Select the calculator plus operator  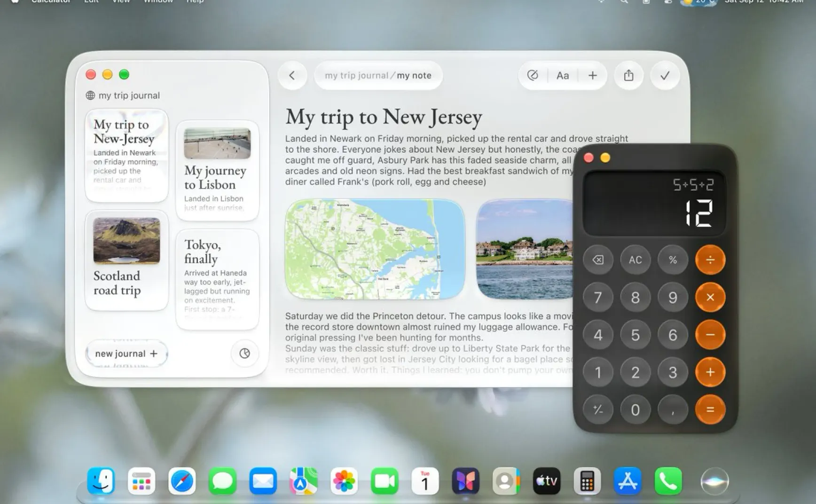tap(710, 372)
